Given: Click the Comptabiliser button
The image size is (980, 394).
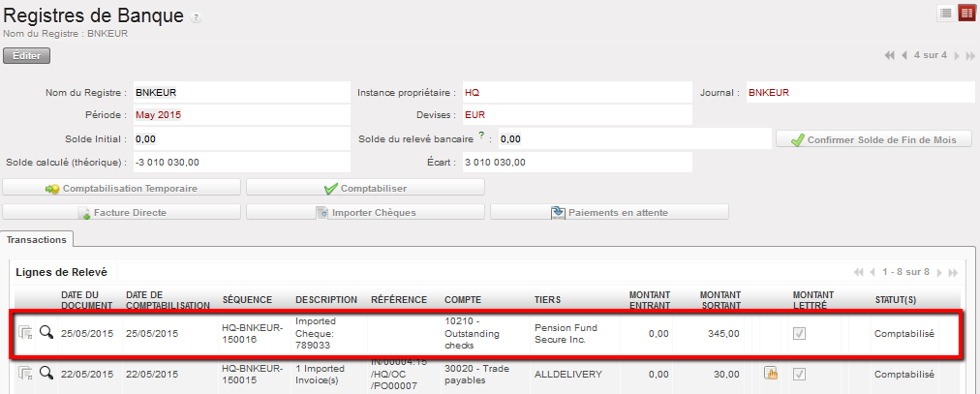Looking at the screenshot, I should [366, 188].
